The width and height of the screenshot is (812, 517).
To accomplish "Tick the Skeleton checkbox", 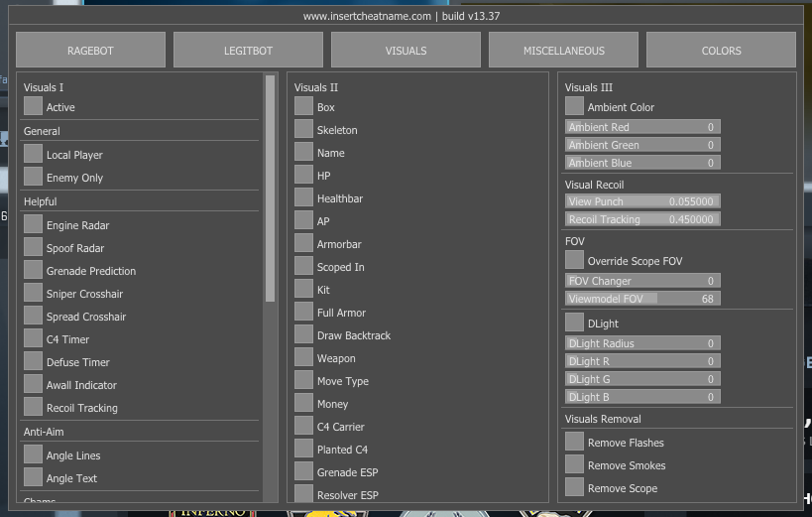I will point(304,130).
